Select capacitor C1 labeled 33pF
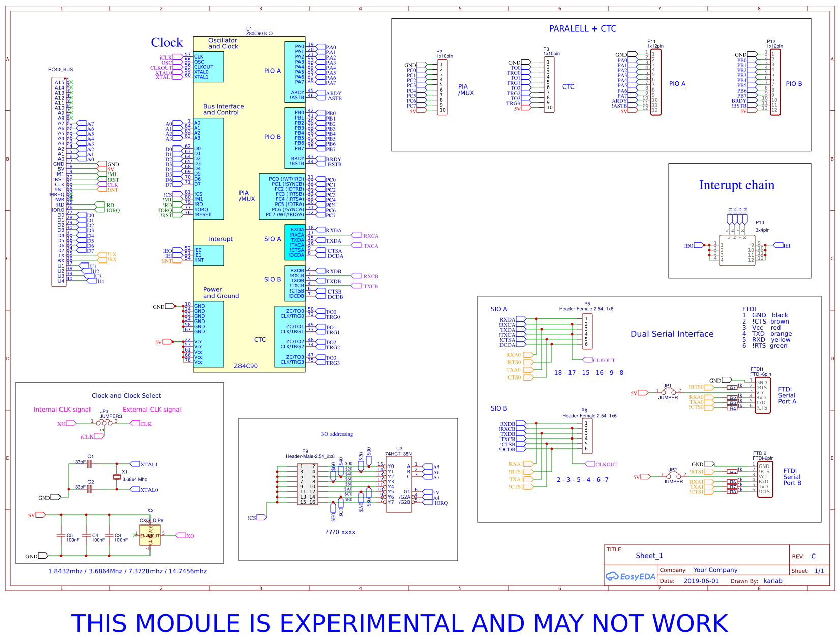This screenshot has width=840, height=642. [89, 464]
